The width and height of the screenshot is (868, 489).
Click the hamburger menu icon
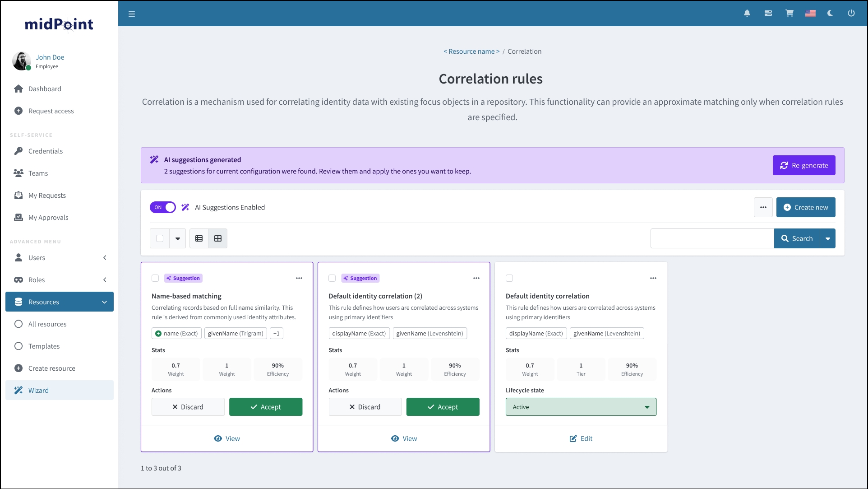pos(132,14)
